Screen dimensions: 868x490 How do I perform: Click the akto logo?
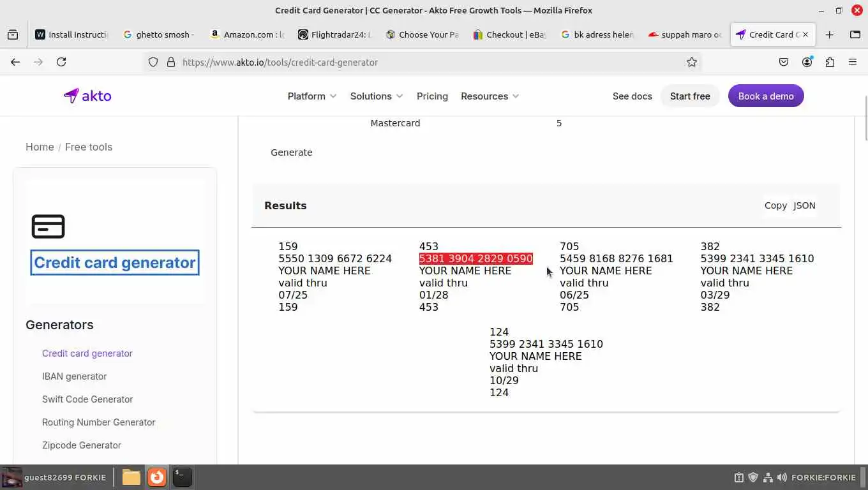click(87, 96)
